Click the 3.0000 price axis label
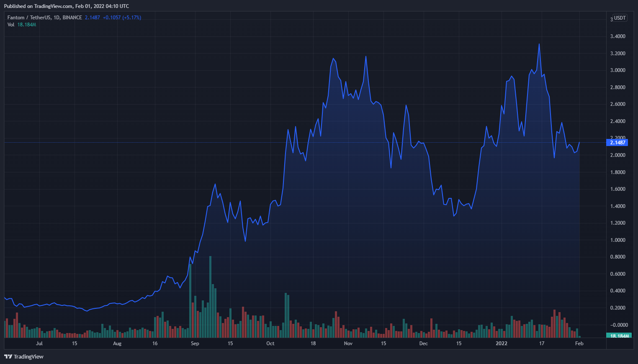 [618, 70]
